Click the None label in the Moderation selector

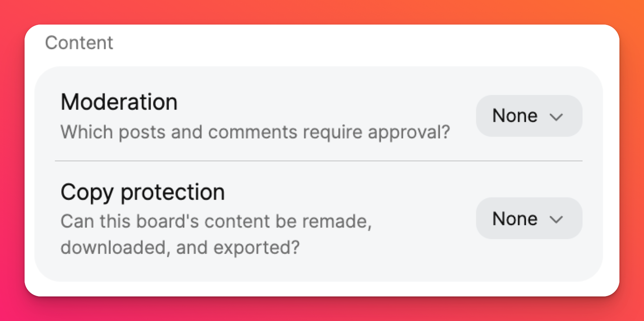pyautogui.click(x=515, y=116)
